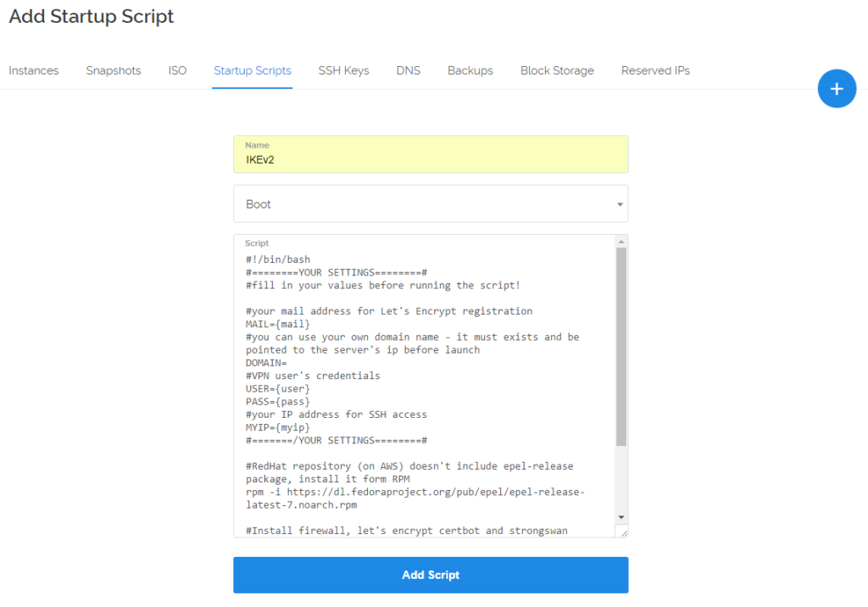
Task: Switch to the DNS tab
Action: click(408, 71)
